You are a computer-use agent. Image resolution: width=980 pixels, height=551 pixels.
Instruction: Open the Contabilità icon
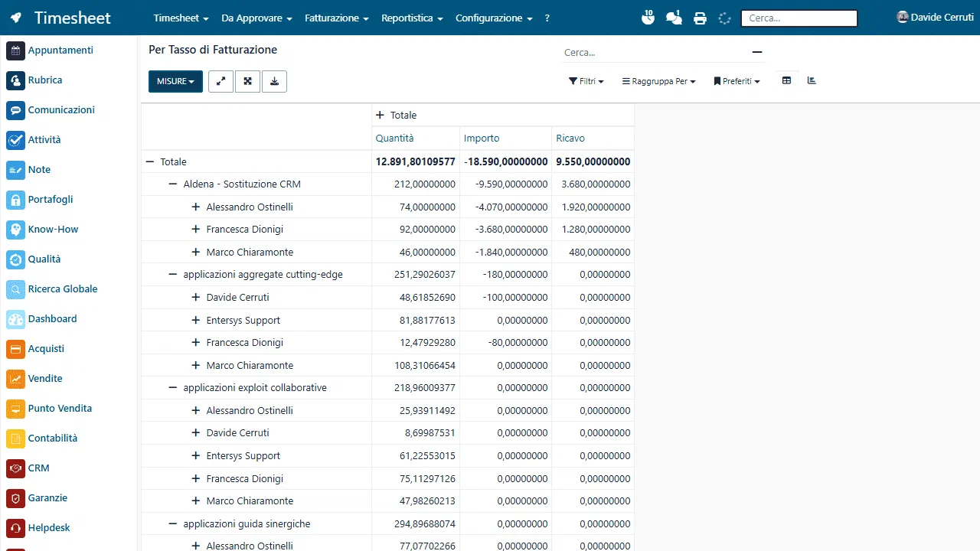[15, 439]
